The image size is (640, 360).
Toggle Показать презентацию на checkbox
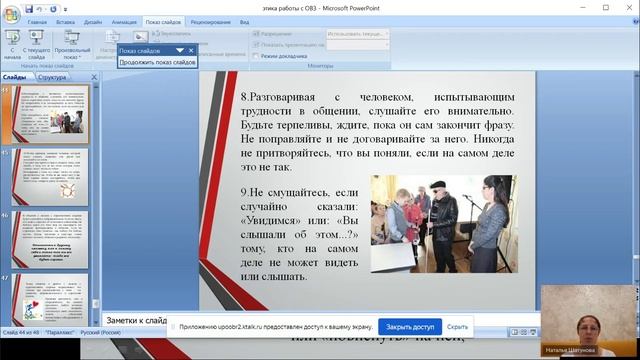point(256,45)
